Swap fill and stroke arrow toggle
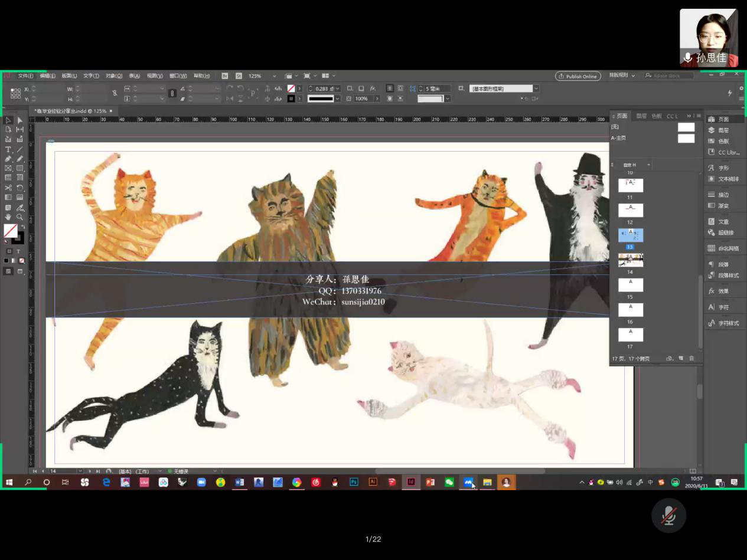This screenshot has height=560, width=747. 23,227
